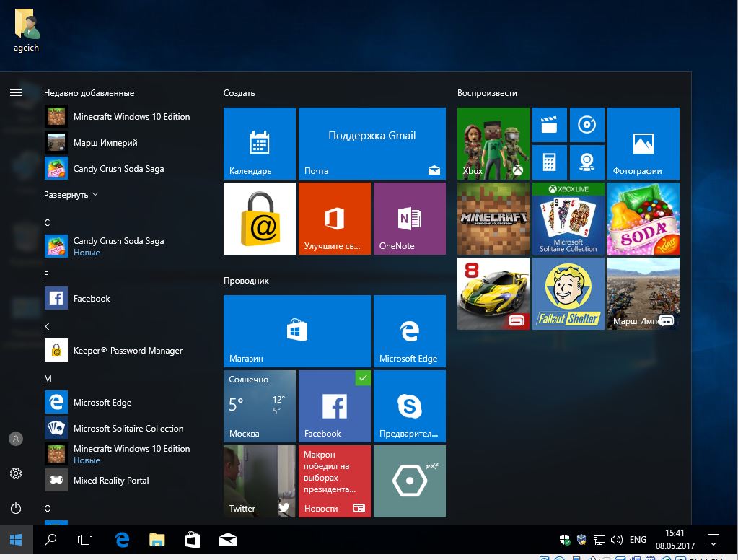Open the Mail tile (Почта)
Image resolution: width=738 pixels, height=560 pixels.
click(372, 144)
